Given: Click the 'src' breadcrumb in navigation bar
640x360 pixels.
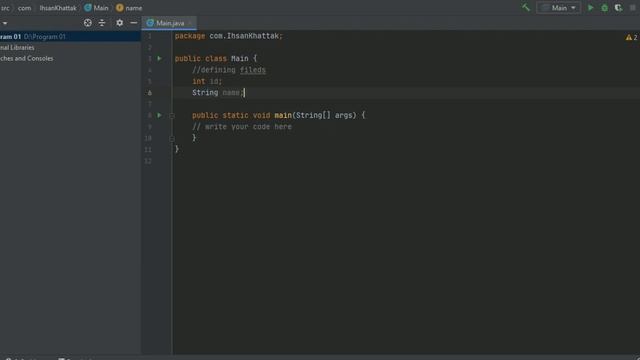Looking at the screenshot, I should click(x=5, y=8).
